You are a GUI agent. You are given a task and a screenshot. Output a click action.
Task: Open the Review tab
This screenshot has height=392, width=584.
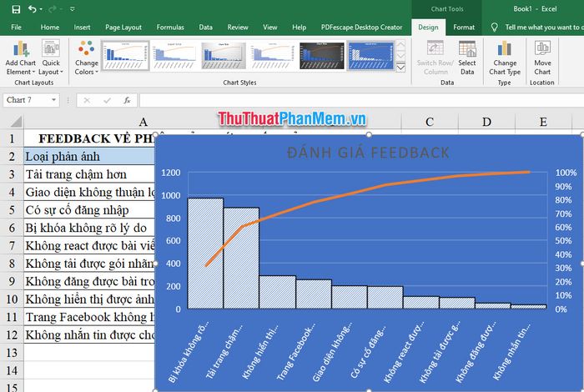point(238,28)
